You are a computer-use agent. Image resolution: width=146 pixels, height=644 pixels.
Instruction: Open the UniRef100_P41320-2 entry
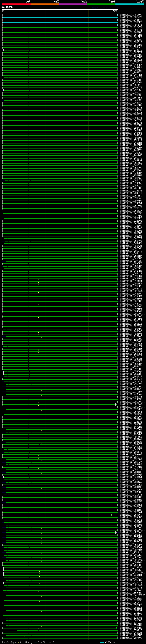coord(132,595)
